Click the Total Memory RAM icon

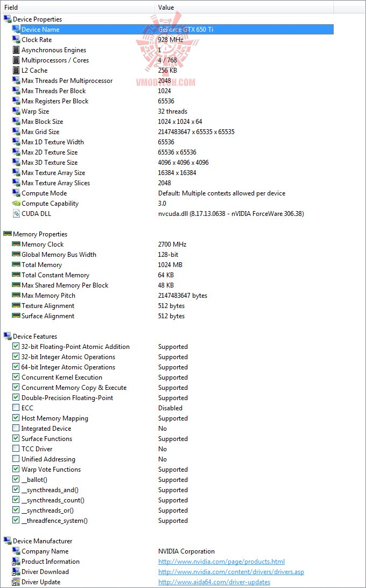tap(16, 264)
